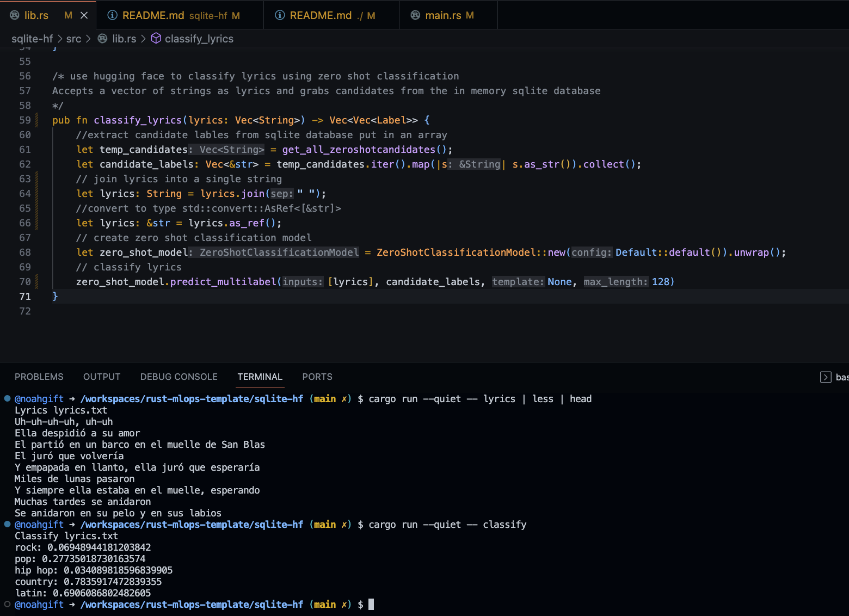The height and width of the screenshot is (616, 849).
Task: Click the Rust icon on main.rs tab
Action: pos(415,15)
